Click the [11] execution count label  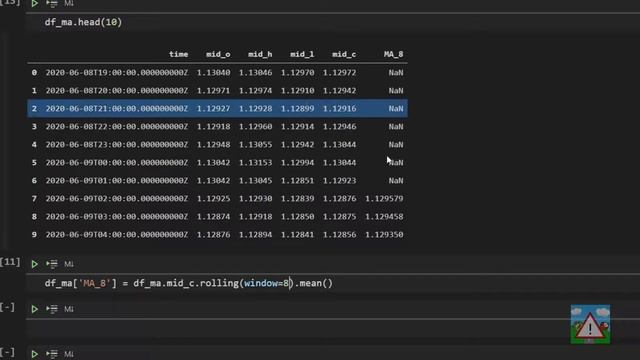(x=10, y=262)
